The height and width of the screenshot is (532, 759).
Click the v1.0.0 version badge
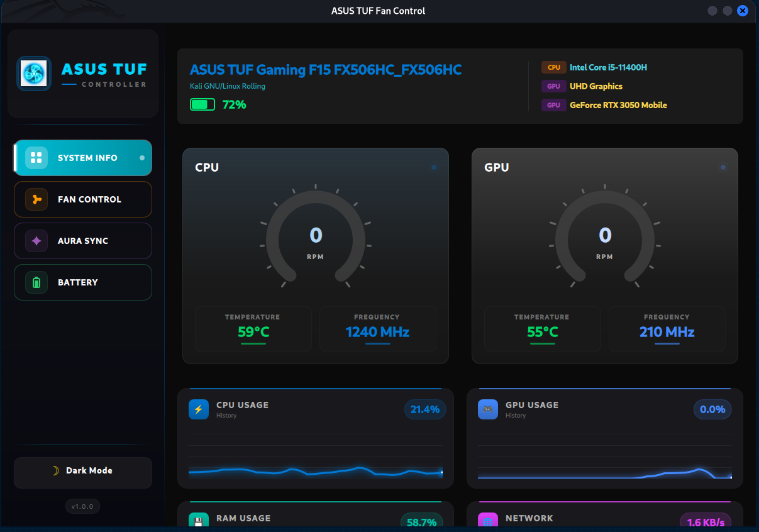click(x=83, y=506)
